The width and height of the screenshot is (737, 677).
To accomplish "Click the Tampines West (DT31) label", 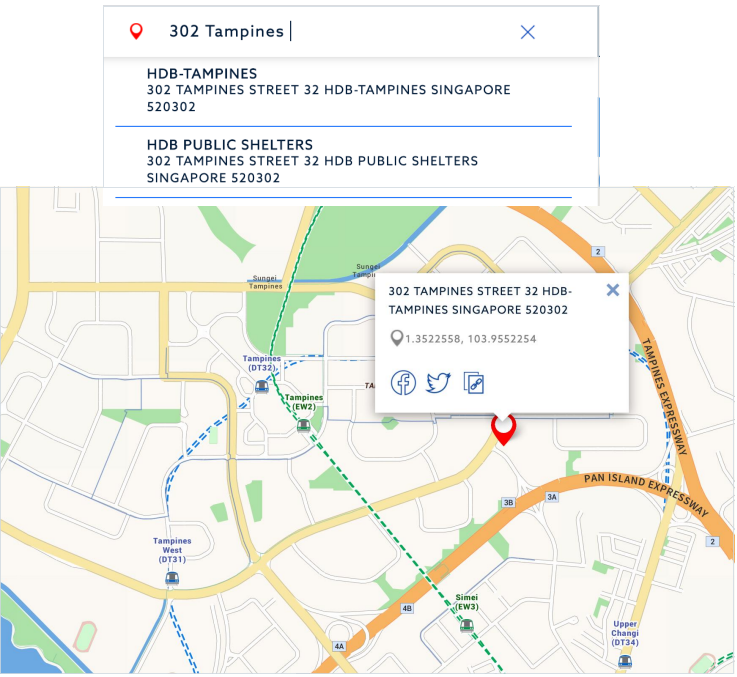I will click(172, 550).
